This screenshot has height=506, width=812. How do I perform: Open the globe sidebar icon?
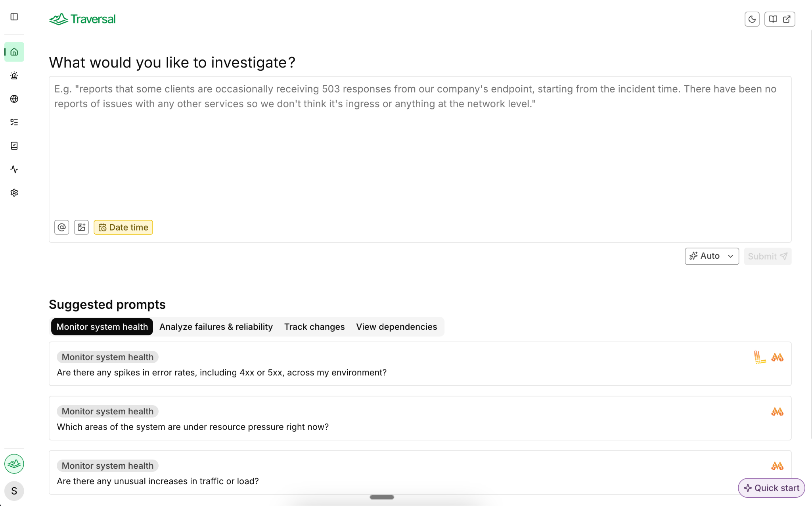coord(14,99)
